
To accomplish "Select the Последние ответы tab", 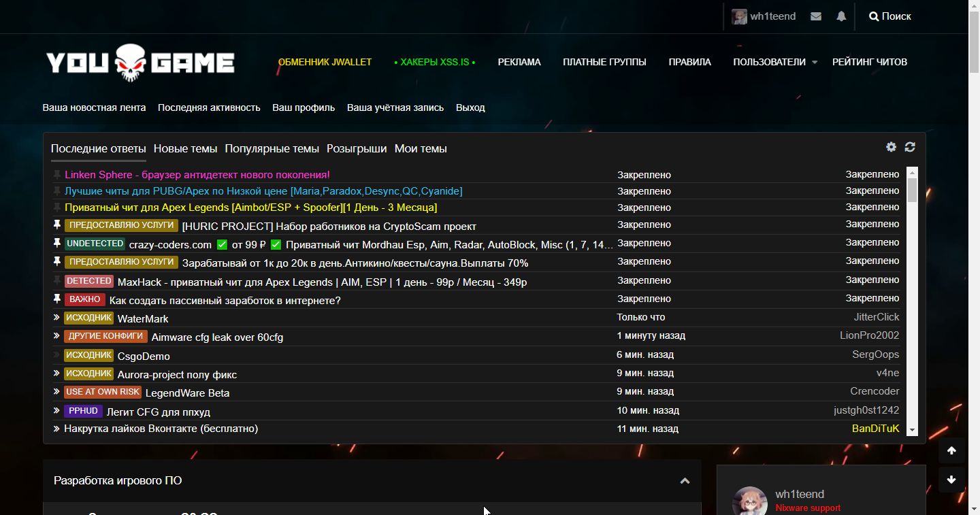I will click(x=99, y=148).
